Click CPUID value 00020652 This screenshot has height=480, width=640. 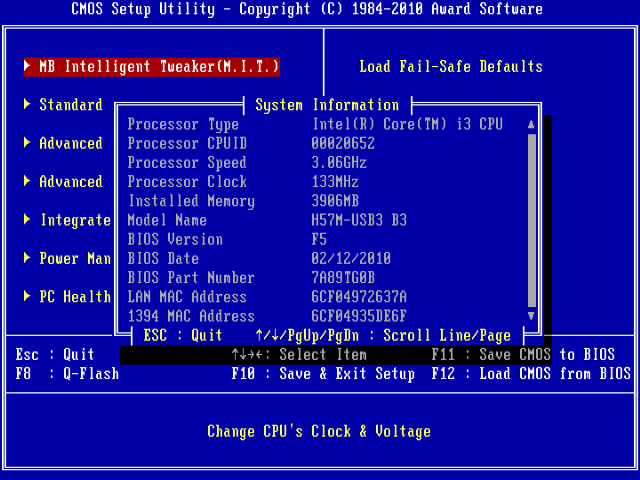point(343,143)
